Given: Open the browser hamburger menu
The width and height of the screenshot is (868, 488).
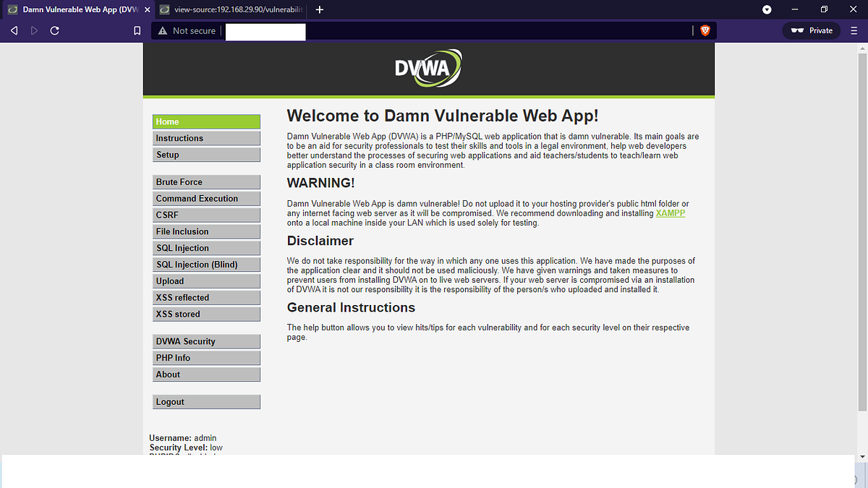Looking at the screenshot, I should (x=854, y=30).
